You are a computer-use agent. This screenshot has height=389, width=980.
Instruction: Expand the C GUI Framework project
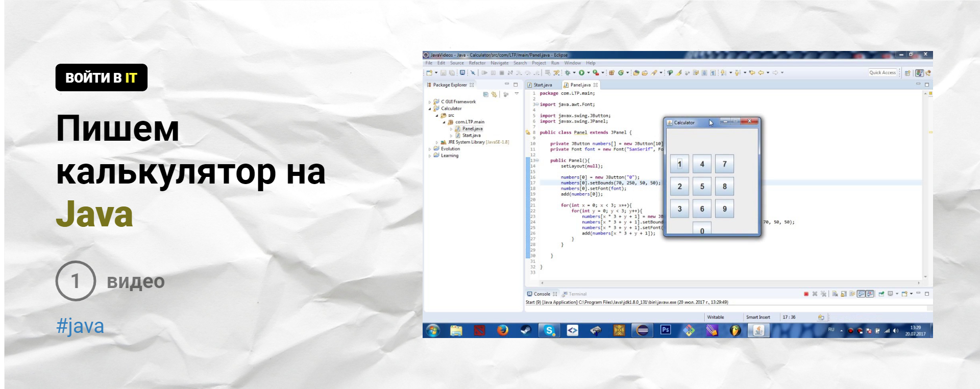[x=430, y=102]
